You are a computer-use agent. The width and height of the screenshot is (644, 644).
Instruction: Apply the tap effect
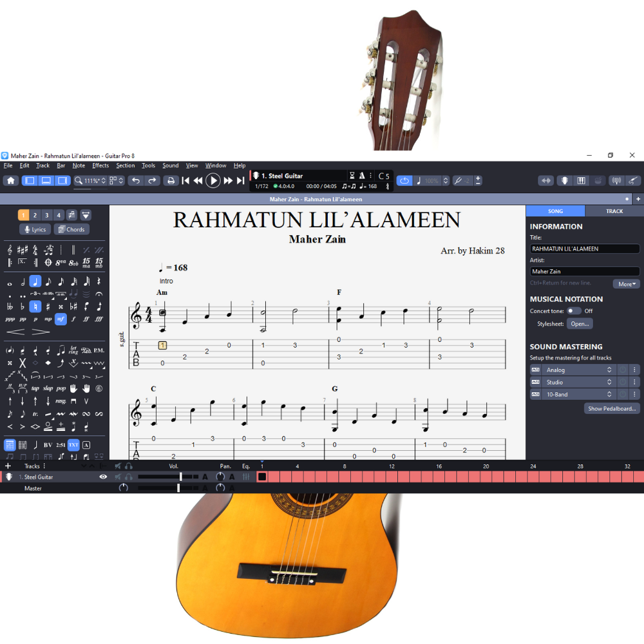35,388
